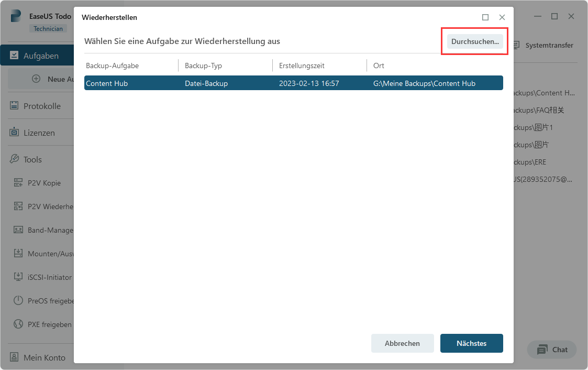Open the Chat bubble button
Viewport: 588px width, 370px height.
(552, 350)
